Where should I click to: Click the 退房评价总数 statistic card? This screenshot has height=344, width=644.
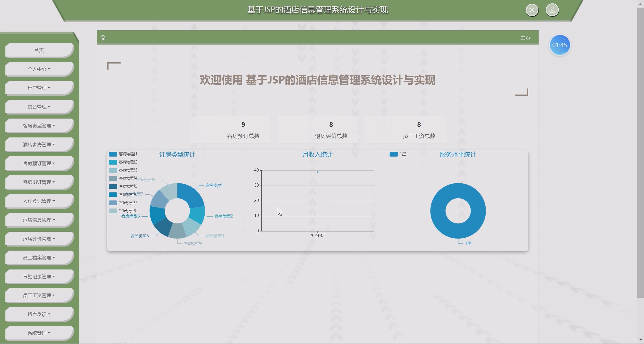click(317, 130)
